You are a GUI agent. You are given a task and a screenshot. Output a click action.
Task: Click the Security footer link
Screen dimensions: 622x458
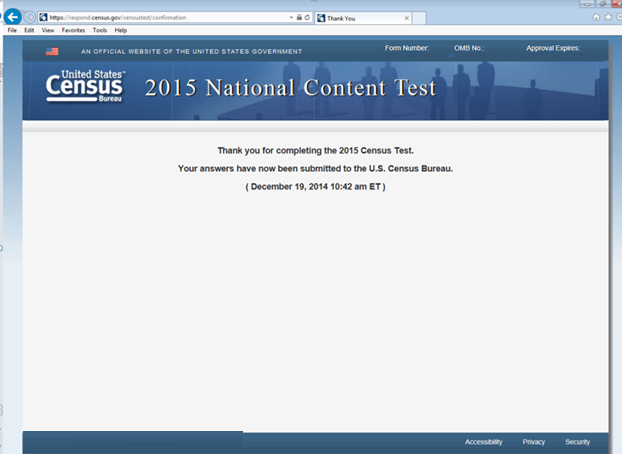(578, 442)
